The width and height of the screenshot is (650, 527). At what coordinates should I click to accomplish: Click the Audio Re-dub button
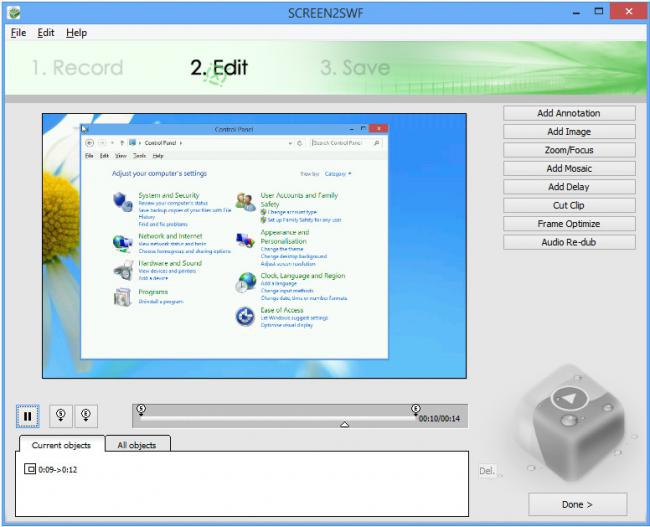click(569, 242)
